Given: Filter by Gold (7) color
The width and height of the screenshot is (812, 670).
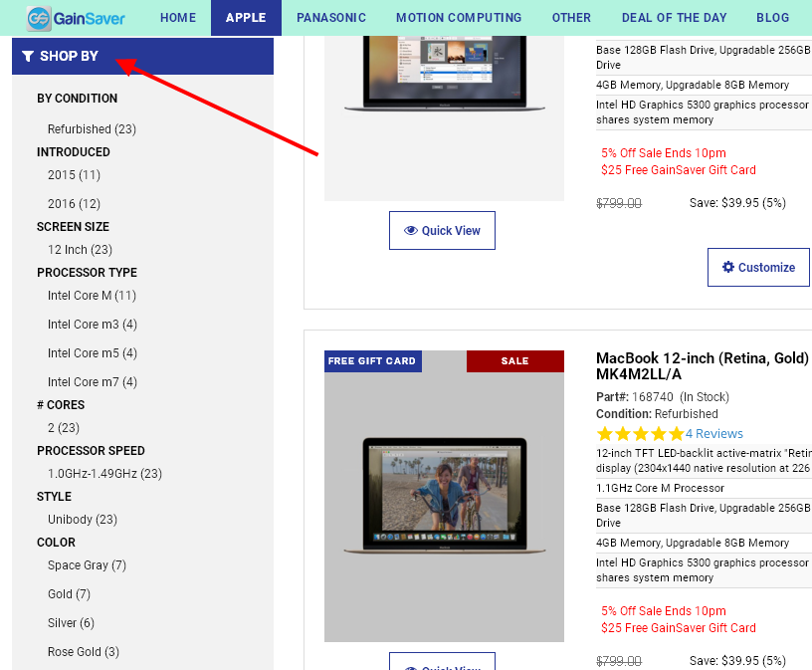Looking at the screenshot, I should [69, 593].
